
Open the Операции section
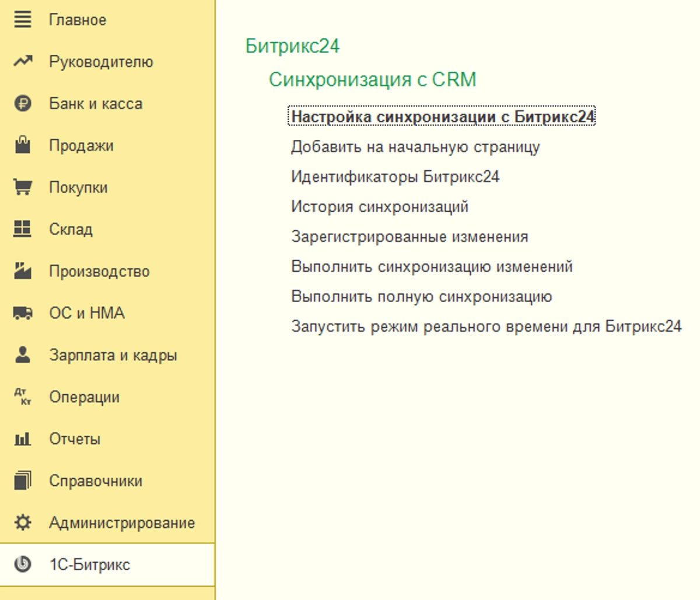tap(84, 397)
